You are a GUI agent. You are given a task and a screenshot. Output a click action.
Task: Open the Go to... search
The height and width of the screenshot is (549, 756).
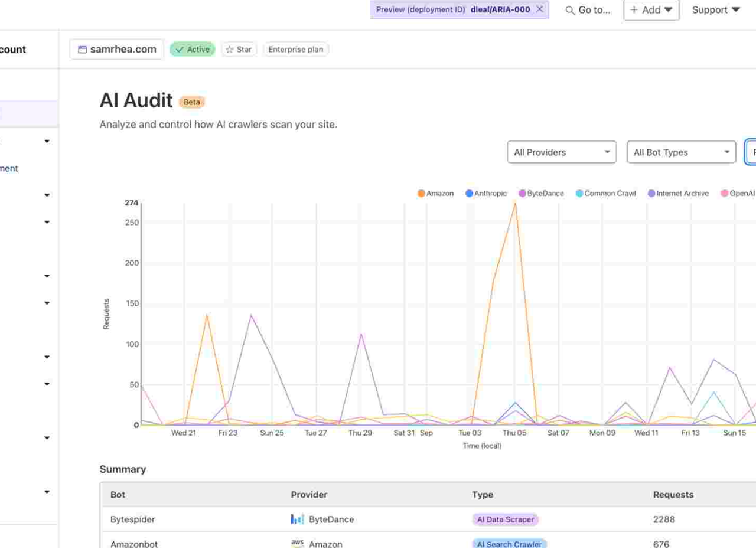click(588, 10)
